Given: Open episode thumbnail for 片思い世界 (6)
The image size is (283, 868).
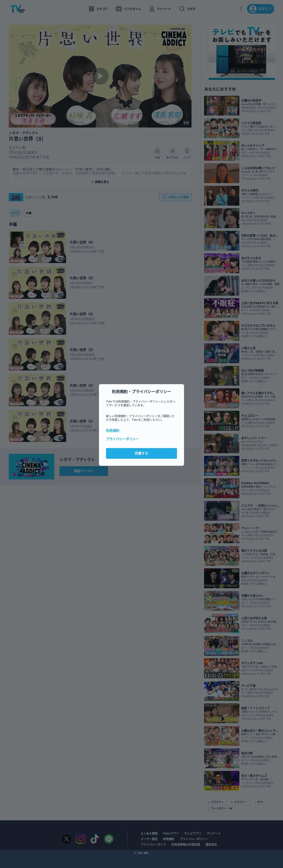Looking at the screenshot, I should pos(37,247).
